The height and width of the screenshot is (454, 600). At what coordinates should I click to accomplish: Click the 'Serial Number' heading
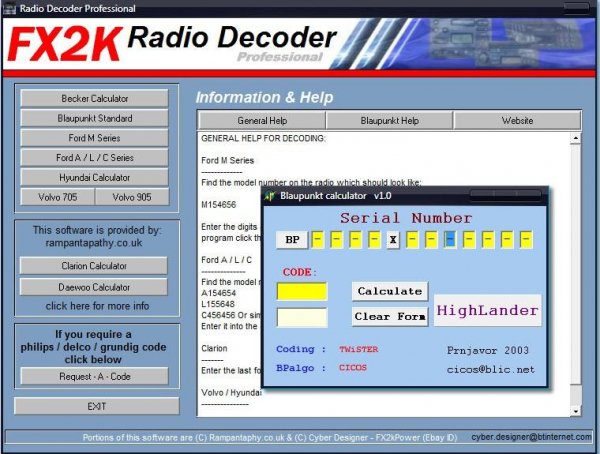coord(406,218)
